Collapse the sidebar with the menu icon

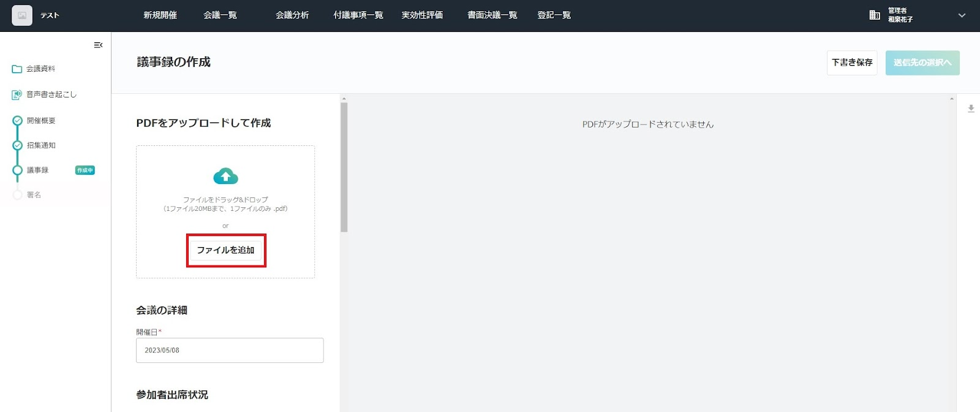pyautogui.click(x=98, y=45)
